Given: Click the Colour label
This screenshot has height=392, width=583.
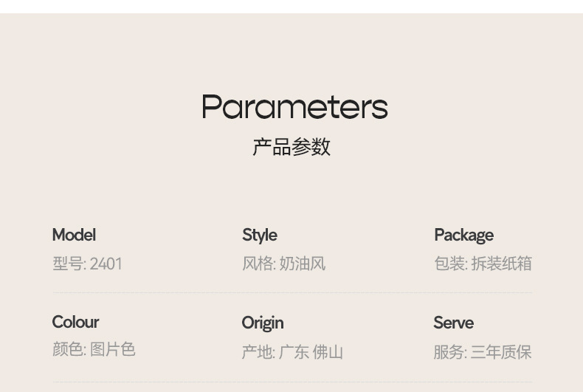Looking at the screenshot, I should click(x=75, y=322).
